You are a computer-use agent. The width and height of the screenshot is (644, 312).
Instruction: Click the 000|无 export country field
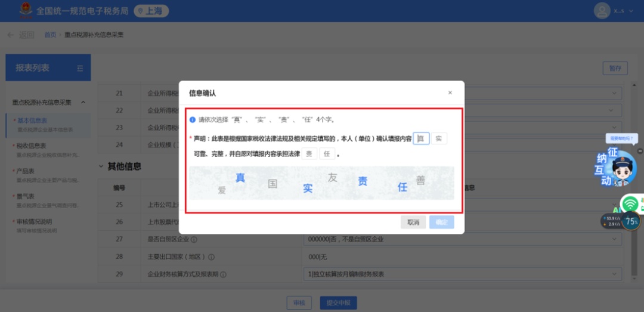click(463, 257)
